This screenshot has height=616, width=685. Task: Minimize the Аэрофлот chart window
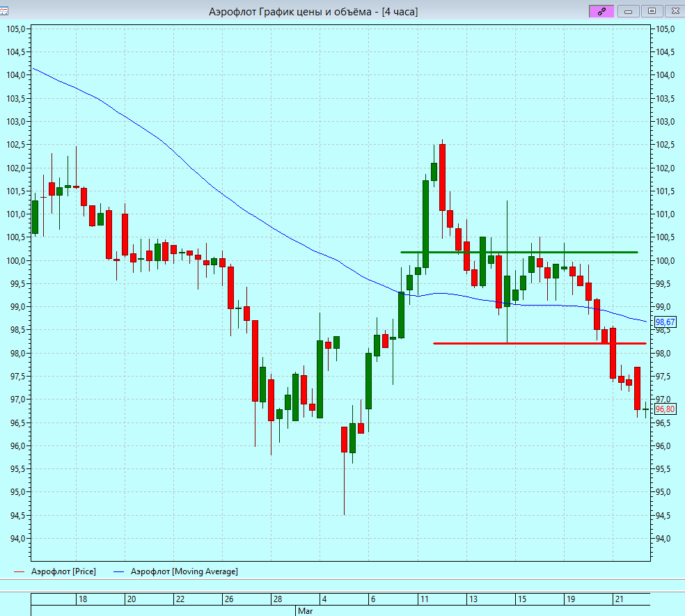628,11
